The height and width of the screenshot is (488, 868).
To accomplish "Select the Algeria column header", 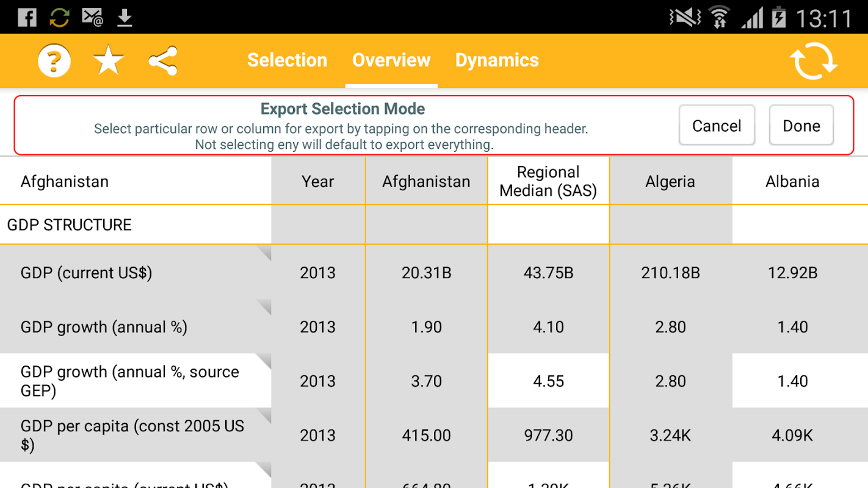I will pyautogui.click(x=670, y=181).
